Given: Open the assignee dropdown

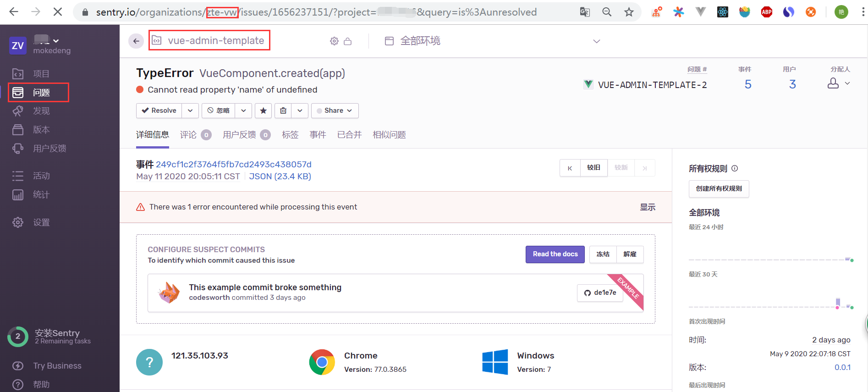Looking at the screenshot, I should coord(839,83).
